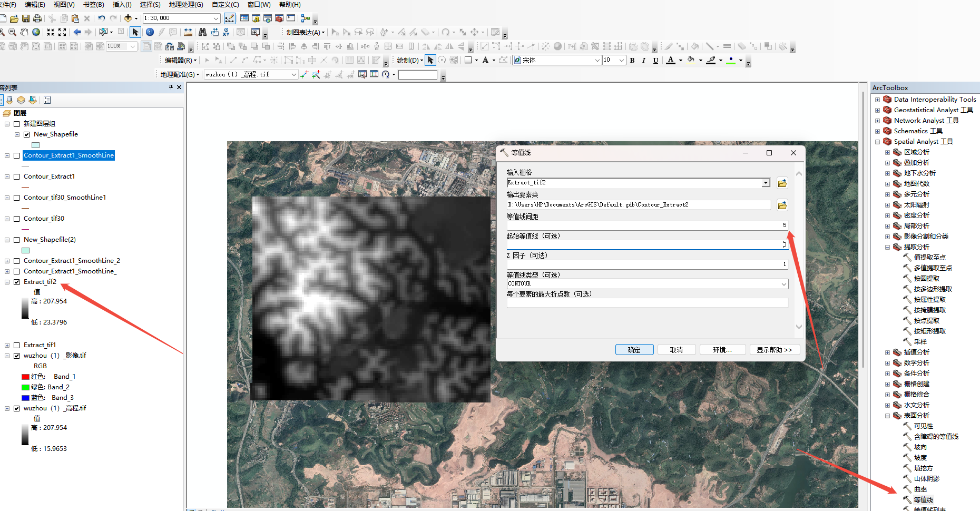Hide the Extract_tif2 layer

(x=15, y=281)
